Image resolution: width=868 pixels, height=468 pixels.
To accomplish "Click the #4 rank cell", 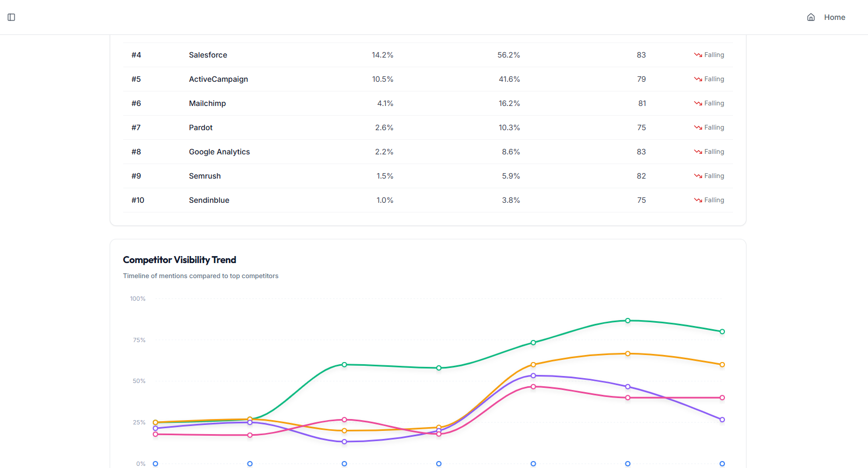I will (136, 55).
